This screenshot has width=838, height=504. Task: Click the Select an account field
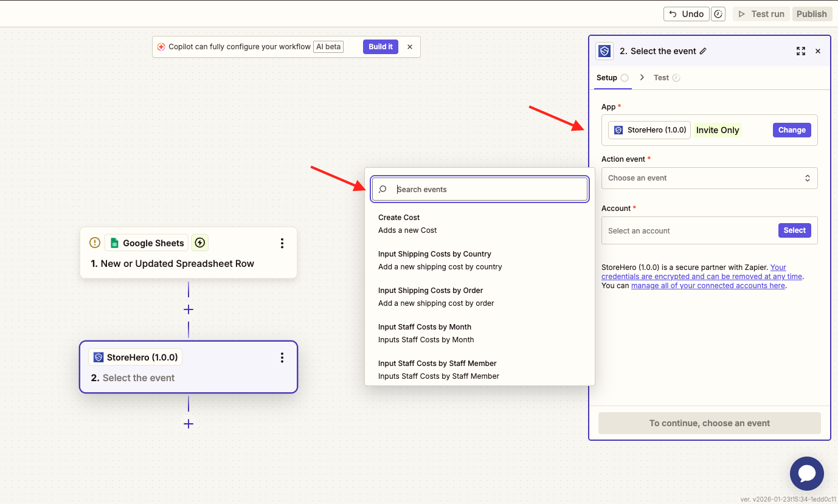click(x=709, y=230)
